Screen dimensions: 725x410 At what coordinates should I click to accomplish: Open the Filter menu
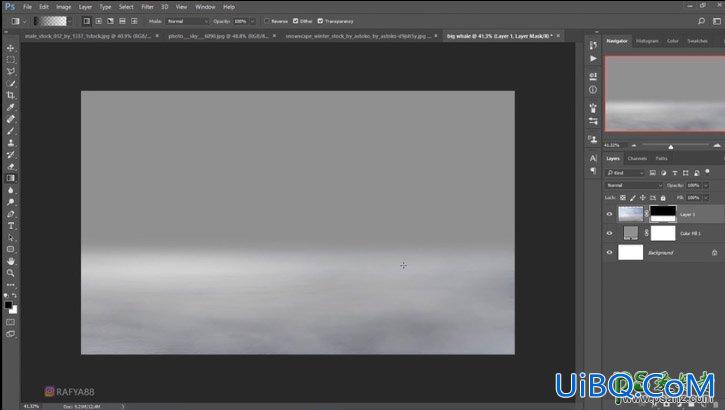pyautogui.click(x=147, y=7)
